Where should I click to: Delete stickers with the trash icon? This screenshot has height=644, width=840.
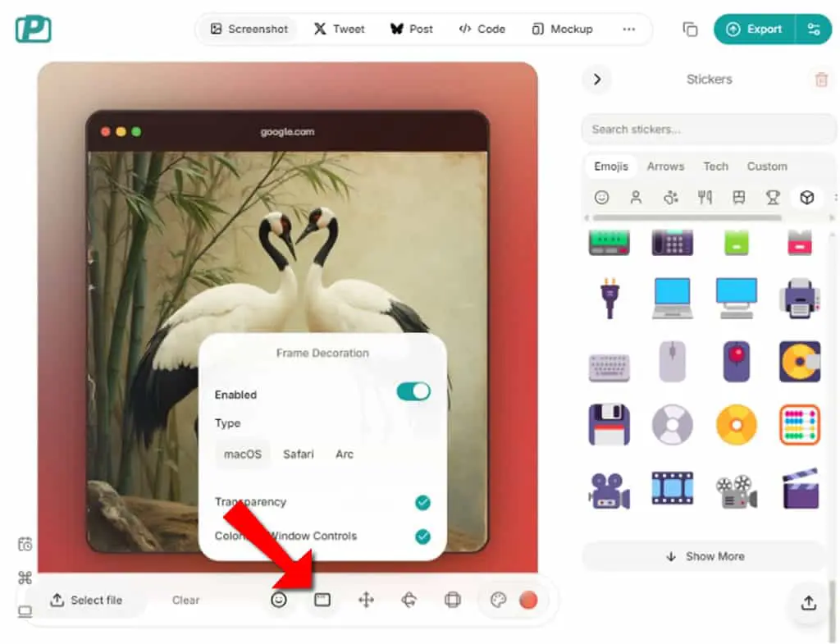pos(821,80)
